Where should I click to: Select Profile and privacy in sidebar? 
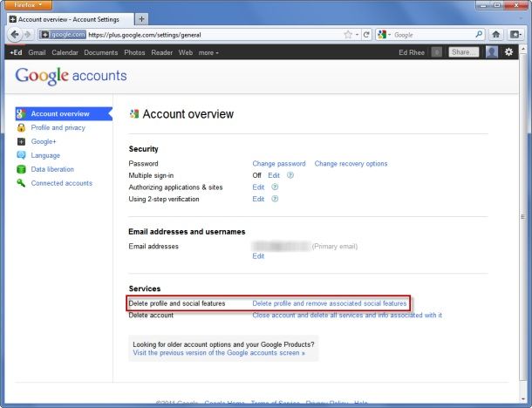[58, 127]
